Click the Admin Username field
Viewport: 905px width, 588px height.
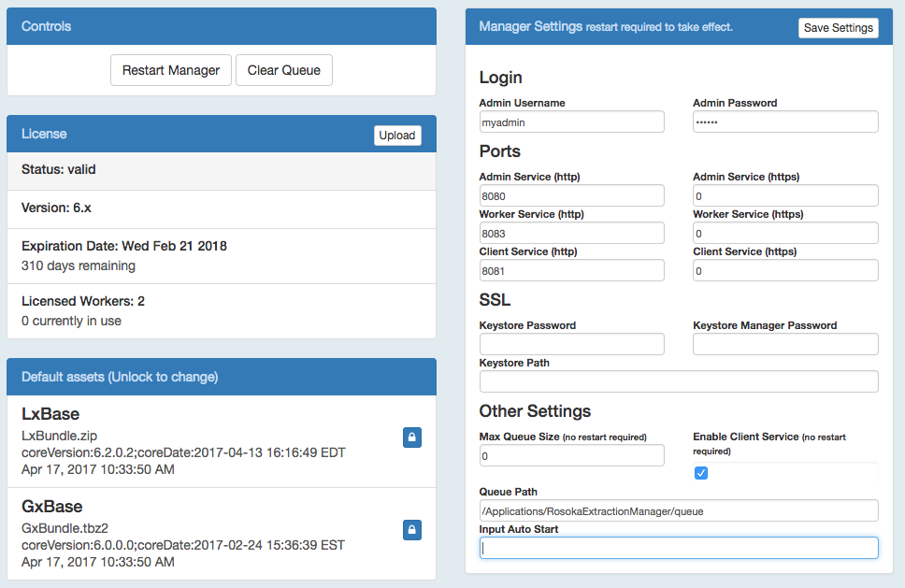571,122
